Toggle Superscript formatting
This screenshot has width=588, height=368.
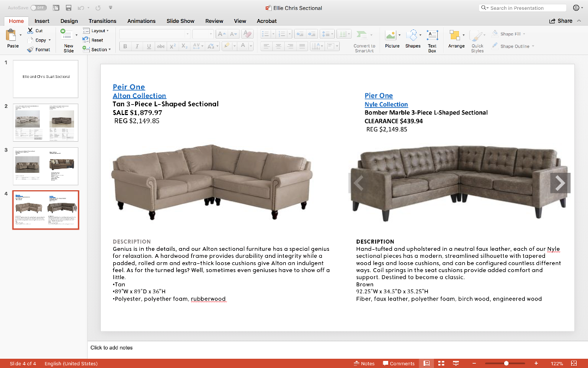click(173, 46)
